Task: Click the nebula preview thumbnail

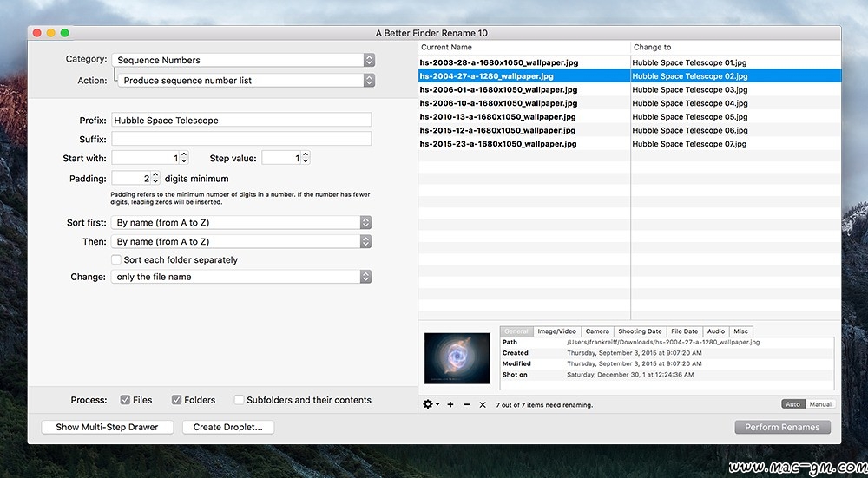Action: pos(457,358)
